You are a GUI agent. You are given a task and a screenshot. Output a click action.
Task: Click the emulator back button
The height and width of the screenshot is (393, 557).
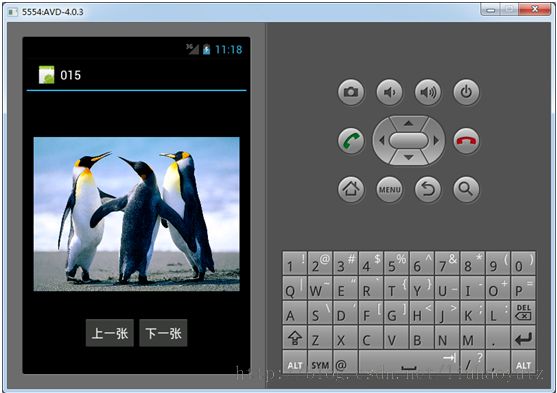(x=428, y=189)
